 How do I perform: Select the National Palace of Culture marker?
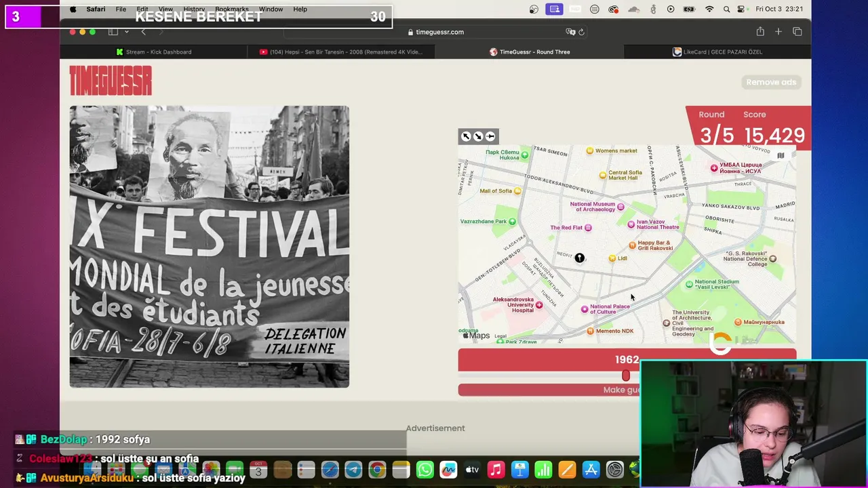pos(585,309)
